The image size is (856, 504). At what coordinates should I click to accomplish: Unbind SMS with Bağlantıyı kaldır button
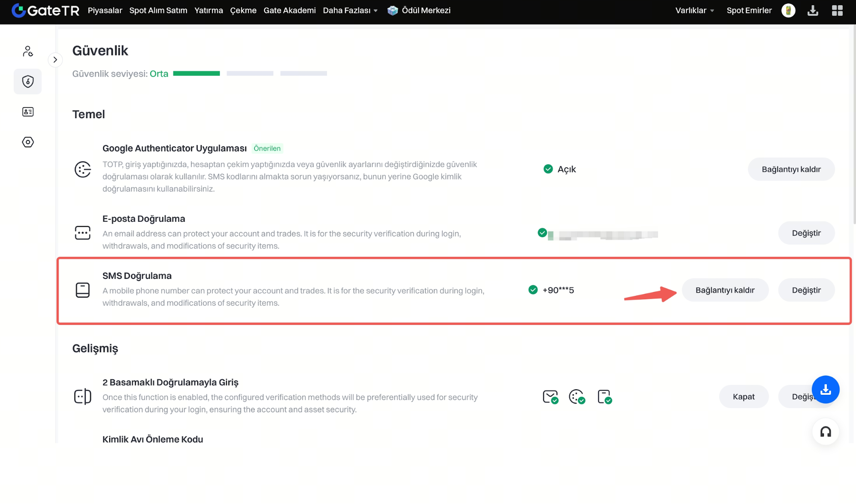725,290
